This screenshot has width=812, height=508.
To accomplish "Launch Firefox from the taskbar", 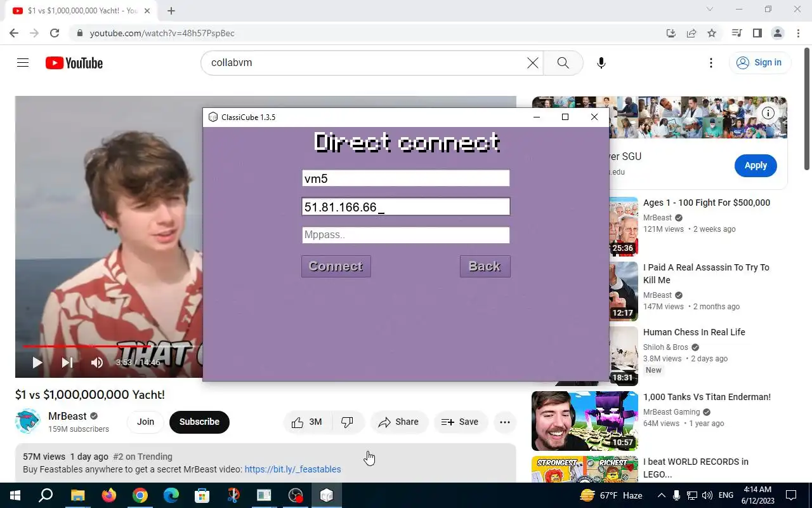I will [x=109, y=495].
